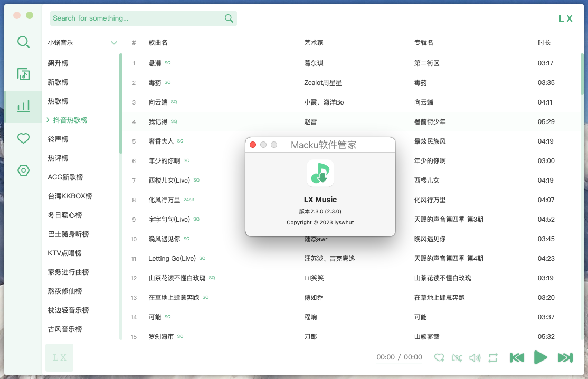This screenshot has height=379, width=588.
Task: Click artist name 汪苏泷、吉克隽逸
Action: coord(329,258)
